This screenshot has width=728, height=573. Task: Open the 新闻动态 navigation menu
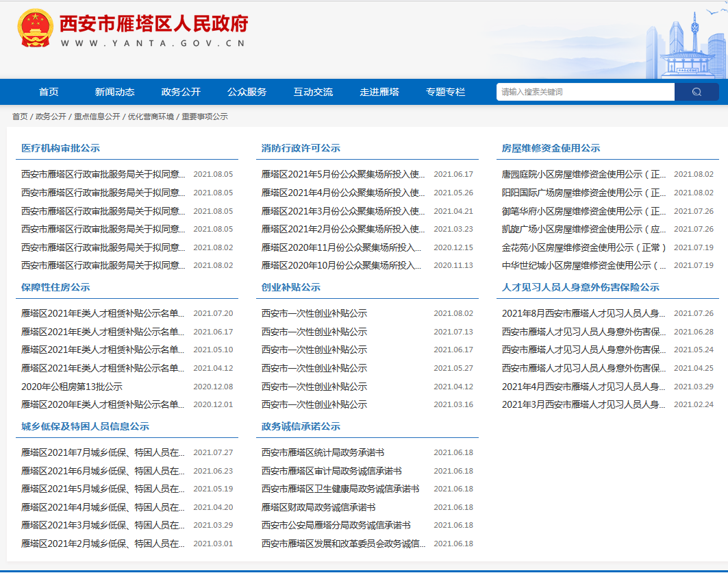(x=114, y=92)
